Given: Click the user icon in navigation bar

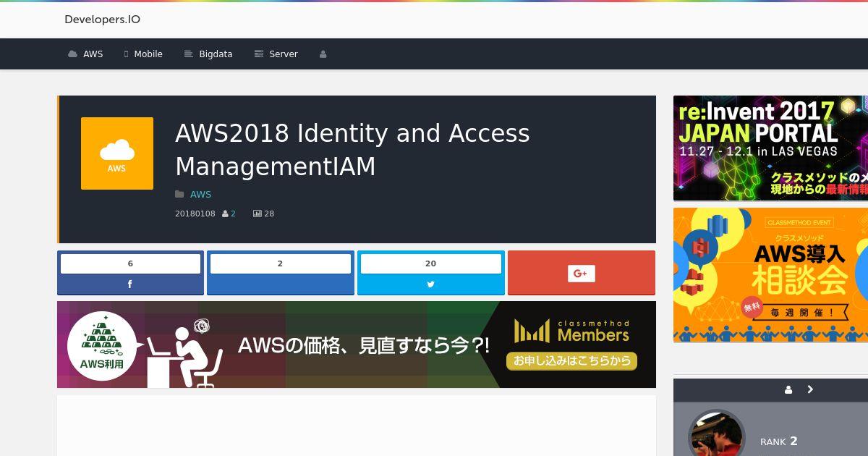Looking at the screenshot, I should click(323, 54).
